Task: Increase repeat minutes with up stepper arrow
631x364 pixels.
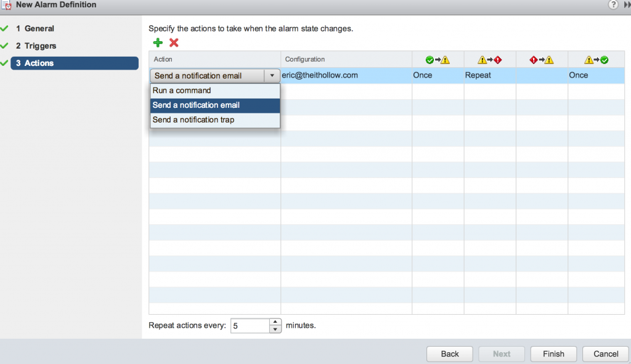Action: tap(275, 322)
